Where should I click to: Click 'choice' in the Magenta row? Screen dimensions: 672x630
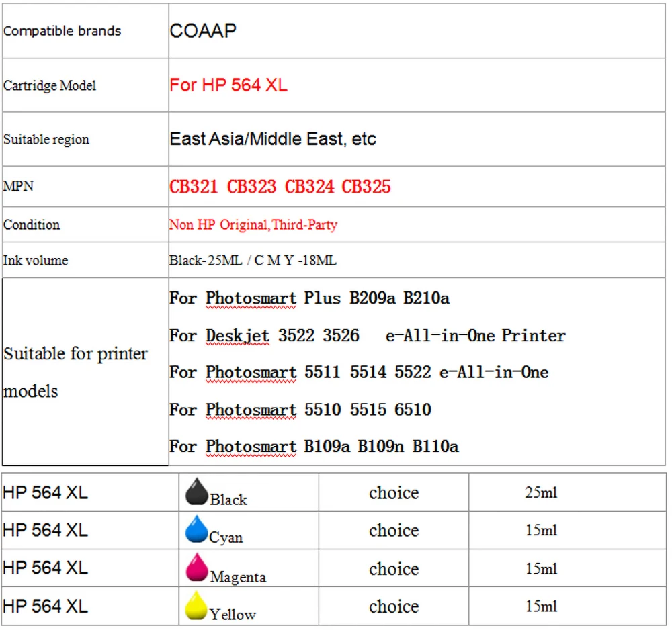click(x=394, y=569)
